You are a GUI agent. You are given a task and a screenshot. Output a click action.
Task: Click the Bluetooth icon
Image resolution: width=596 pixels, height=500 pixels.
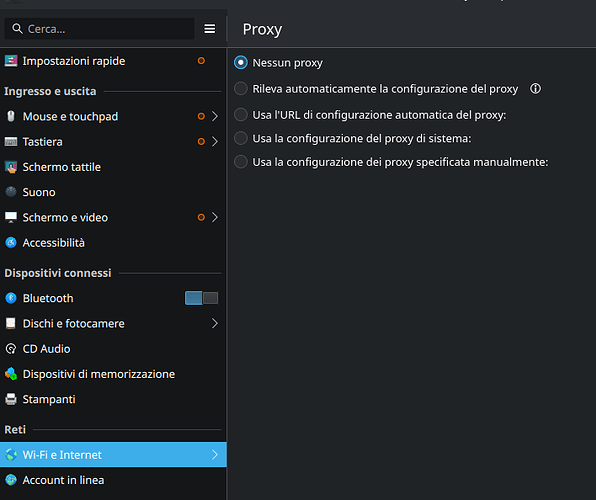coord(11,298)
